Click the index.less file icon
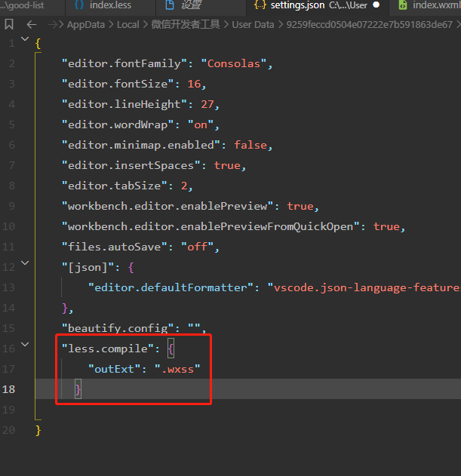Screen dimensions: 461x476 coord(79,5)
